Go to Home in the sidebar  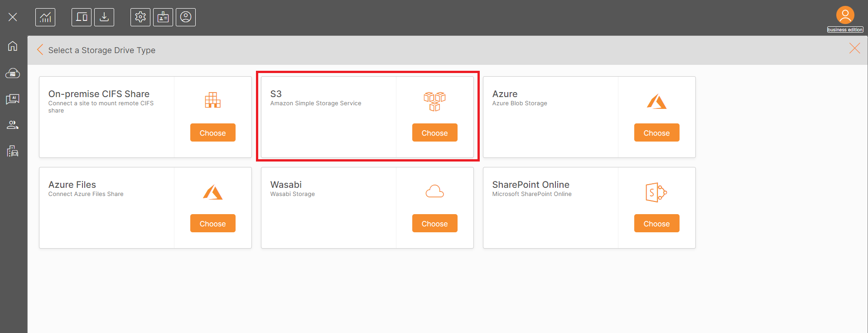(x=13, y=46)
